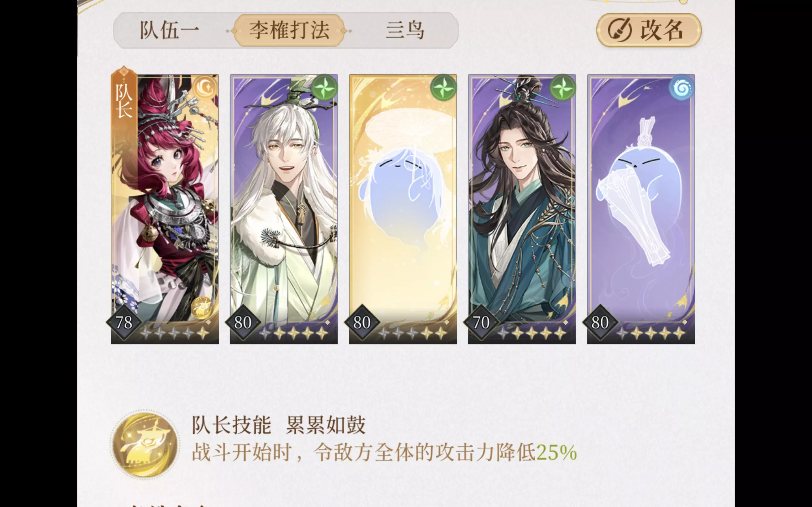Image resolution: width=812 pixels, height=507 pixels.
Task: Select the dark-haired teal-robed character card
Action: tap(522, 209)
